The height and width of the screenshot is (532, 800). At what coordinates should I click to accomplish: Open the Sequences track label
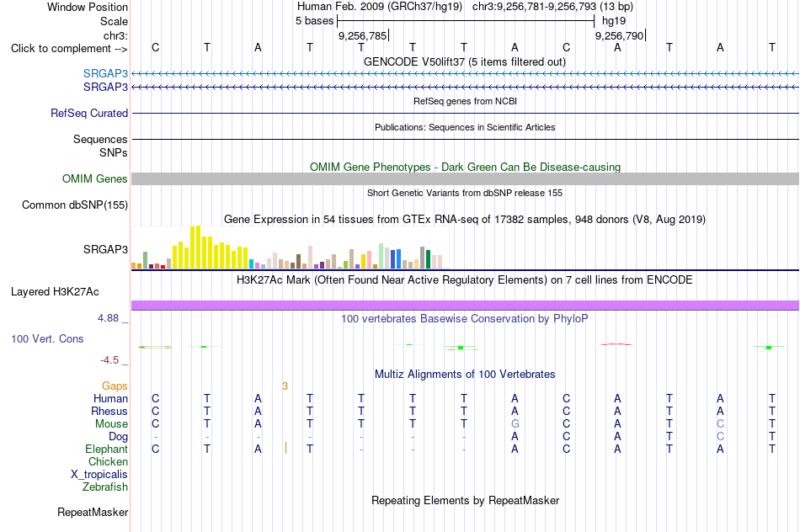[100, 139]
